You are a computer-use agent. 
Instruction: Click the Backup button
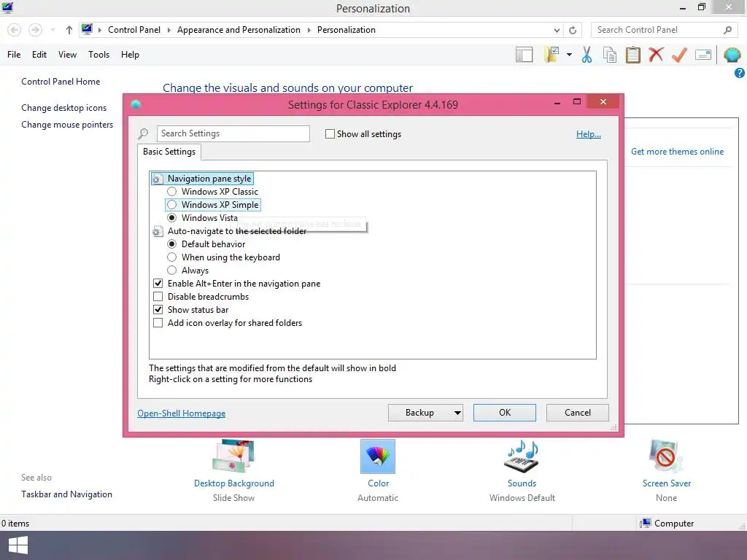tap(419, 413)
